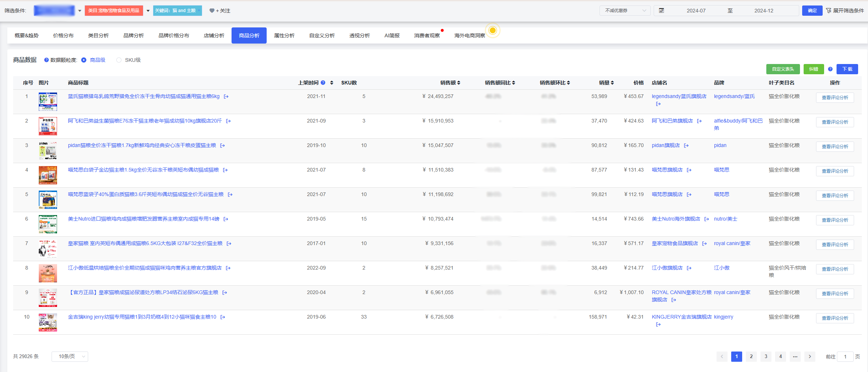The width and height of the screenshot is (868, 372).
Task: Switch to 价格分布 tab
Action: point(63,35)
